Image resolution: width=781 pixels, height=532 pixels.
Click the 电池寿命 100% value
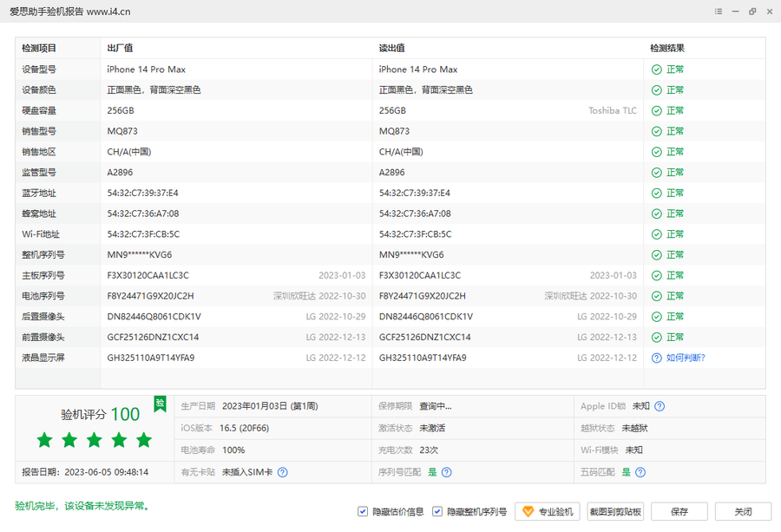[x=233, y=450]
